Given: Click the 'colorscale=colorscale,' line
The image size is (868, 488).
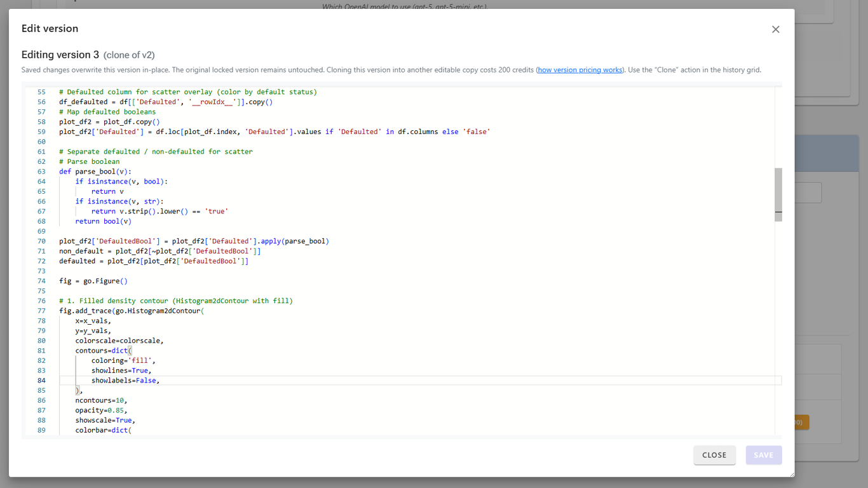Looking at the screenshot, I should coord(119,341).
